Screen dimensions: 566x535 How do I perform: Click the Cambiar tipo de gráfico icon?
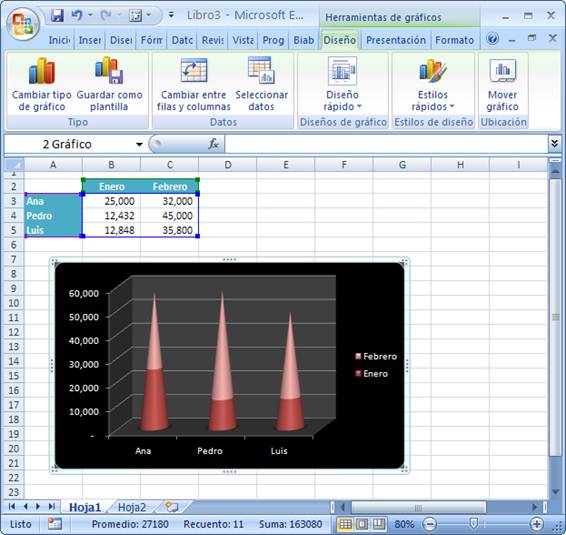tap(42, 71)
